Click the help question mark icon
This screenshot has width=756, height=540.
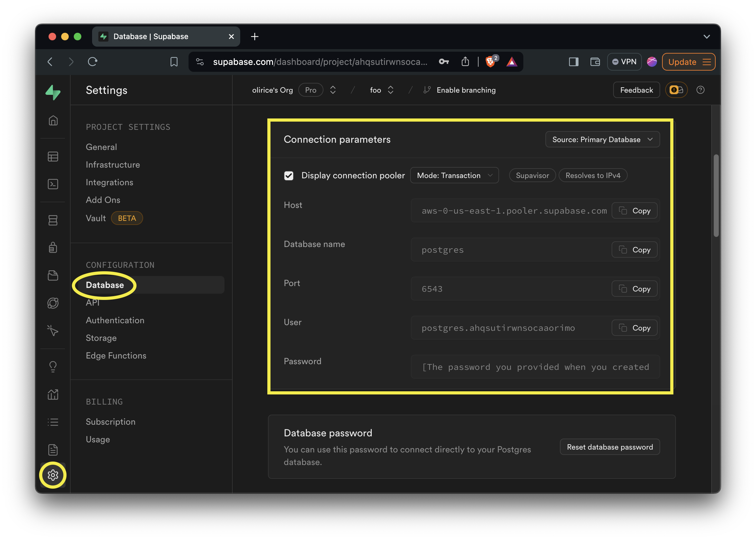(700, 90)
